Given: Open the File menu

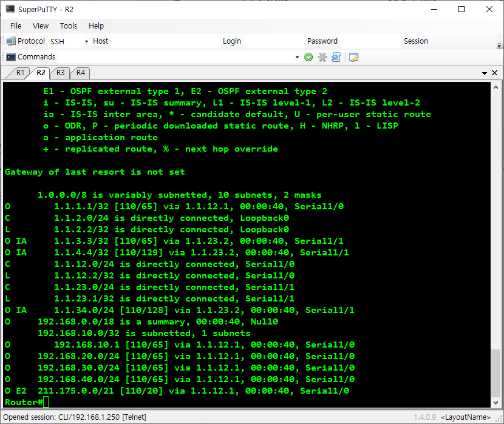Looking at the screenshot, I should (x=16, y=26).
